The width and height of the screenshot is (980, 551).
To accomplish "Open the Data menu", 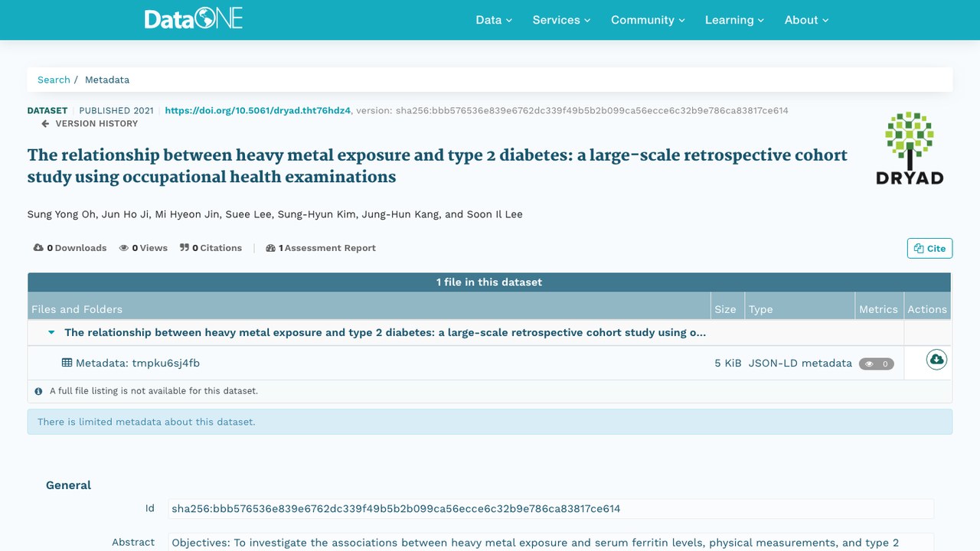I will [x=494, y=20].
